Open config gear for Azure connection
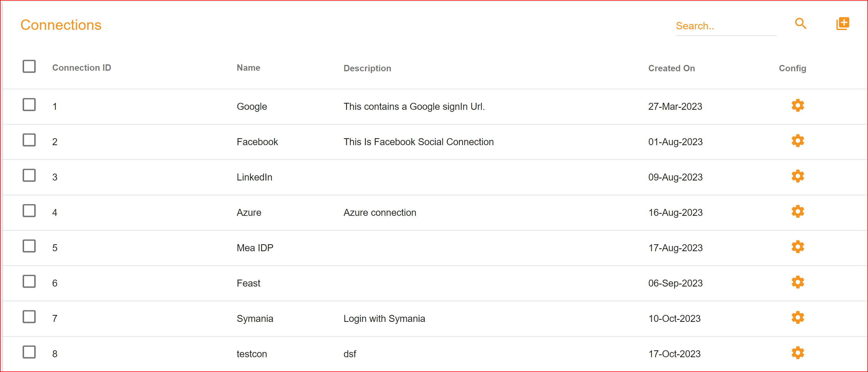This screenshot has height=372, width=868. tap(797, 211)
